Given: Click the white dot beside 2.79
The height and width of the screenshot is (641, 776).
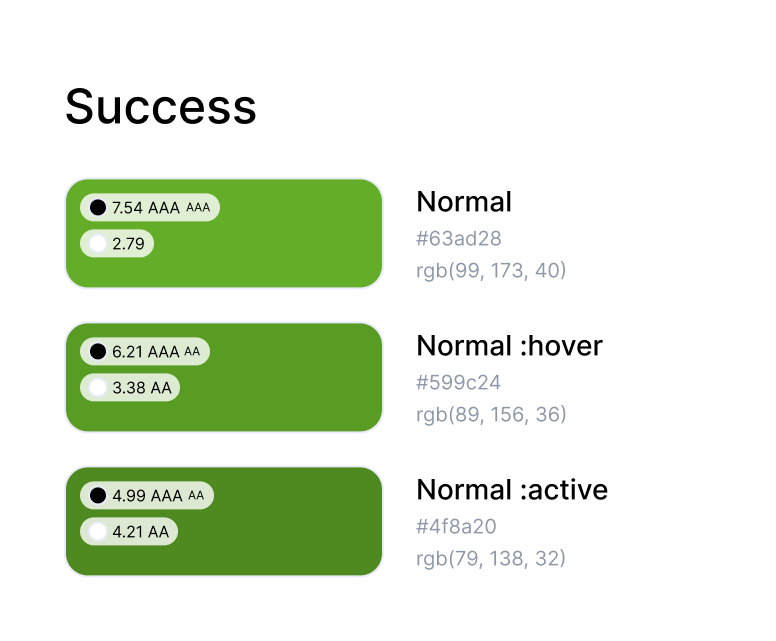Looking at the screenshot, I should [x=97, y=243].
